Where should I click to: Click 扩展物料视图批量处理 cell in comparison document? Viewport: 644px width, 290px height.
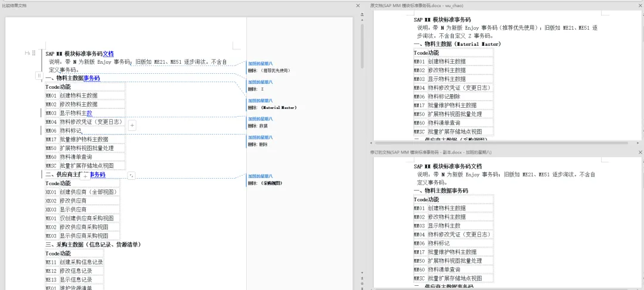(x=92, y=148)
